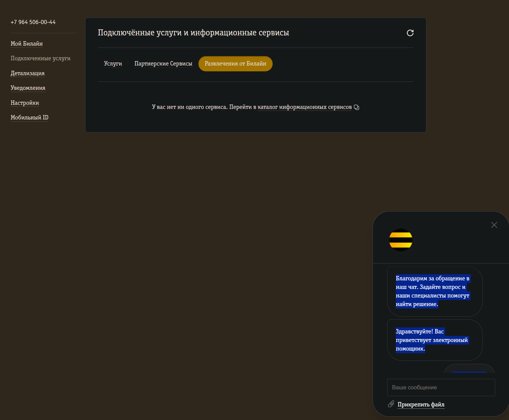
Task: Open Мобильный ID in sidebar
Action: coord(29,118)
